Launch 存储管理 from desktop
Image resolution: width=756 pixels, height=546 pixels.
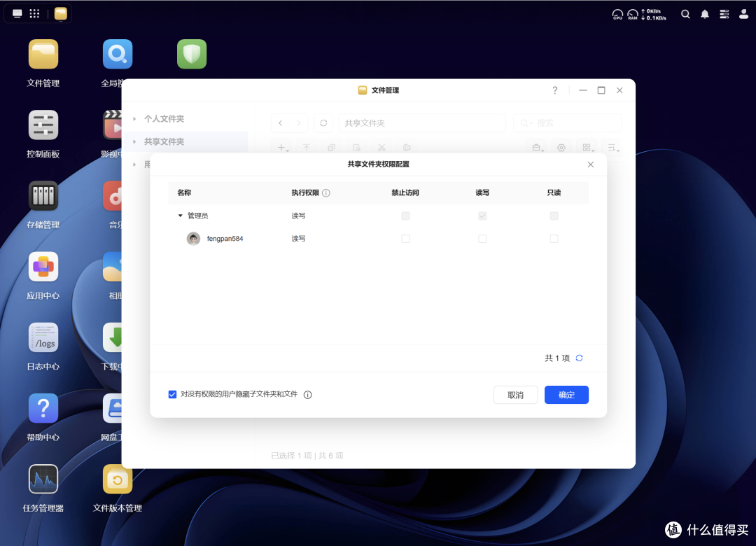(x=43, y=196)
